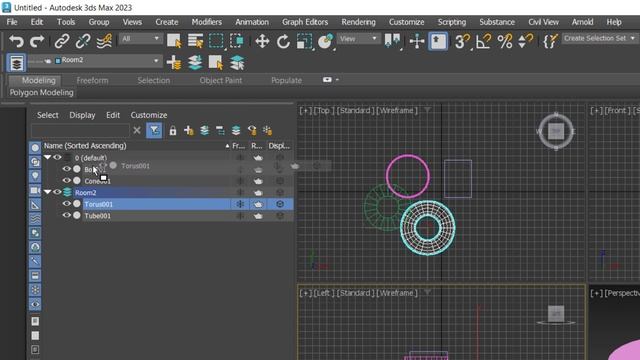Activate the Select and Move tool
The image size is (640, 360).
(x=262, y=41)
